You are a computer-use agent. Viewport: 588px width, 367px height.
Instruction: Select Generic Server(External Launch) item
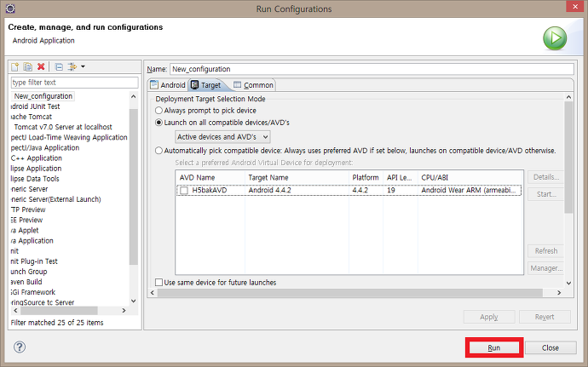56,199
